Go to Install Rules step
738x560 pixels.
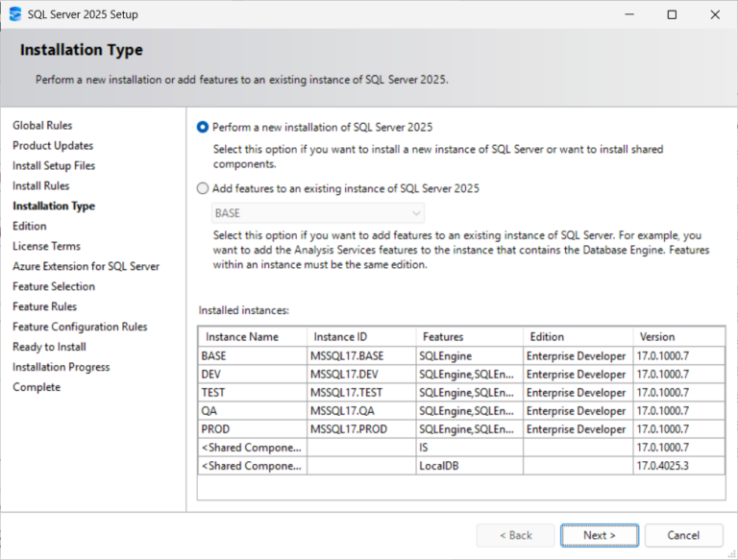(41, 186)
